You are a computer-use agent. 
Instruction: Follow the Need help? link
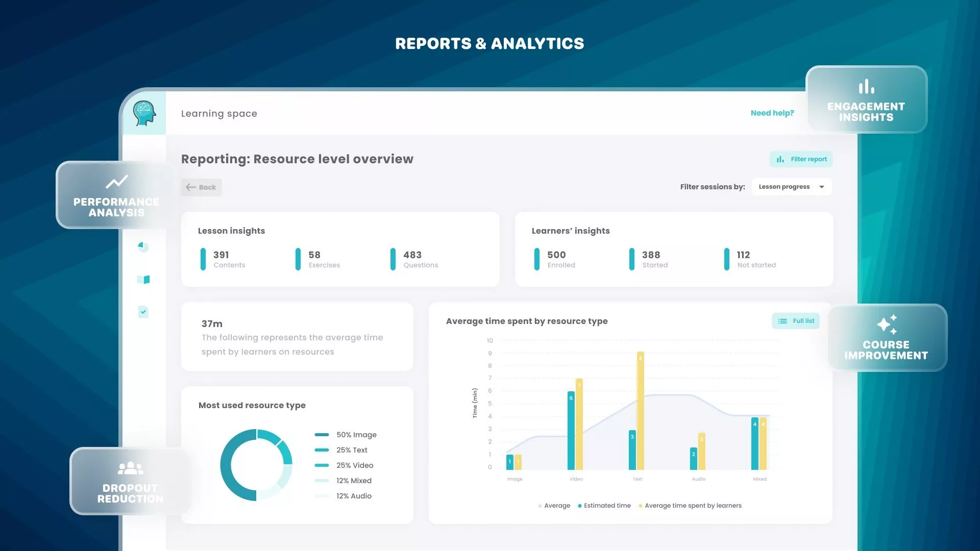(772, 113)
